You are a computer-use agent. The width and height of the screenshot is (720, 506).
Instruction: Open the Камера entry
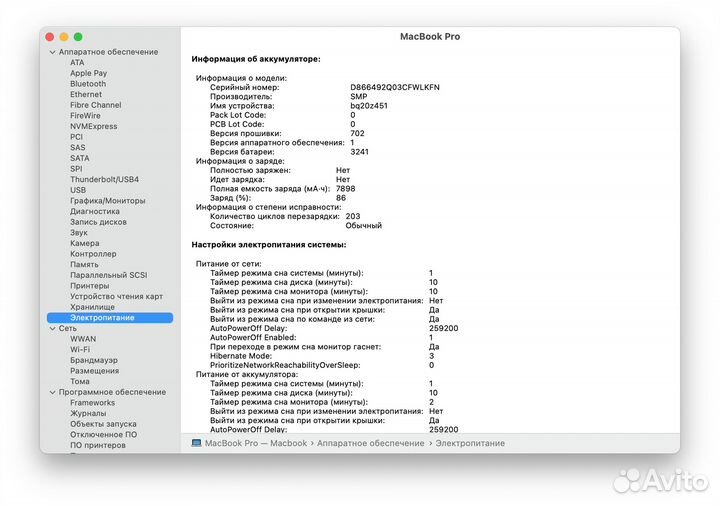[x=84, y=243]
